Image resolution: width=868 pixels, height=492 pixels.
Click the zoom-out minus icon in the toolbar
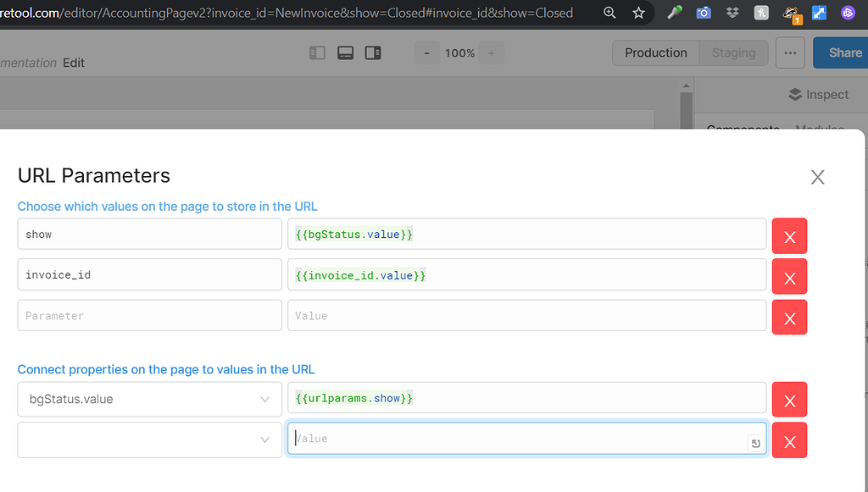pos(427,53)
